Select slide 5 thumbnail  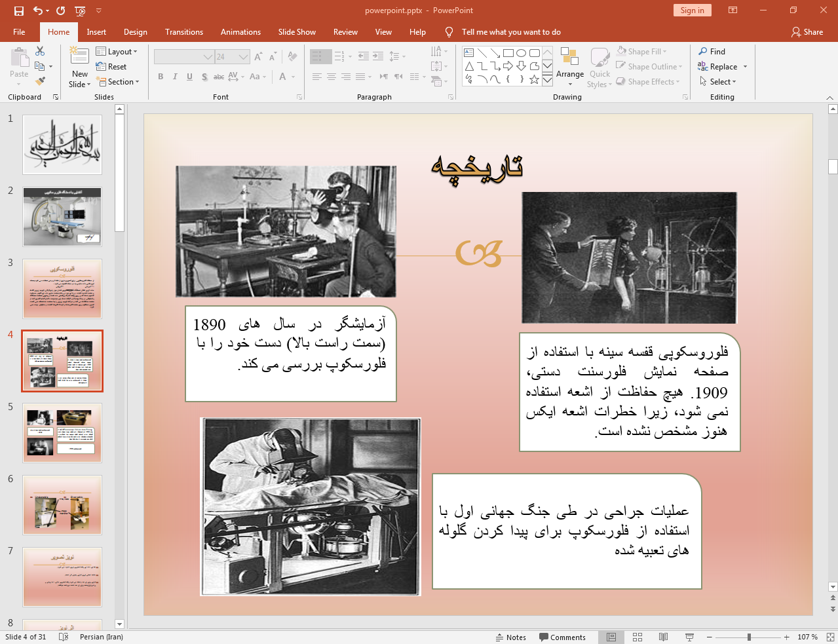pyautogui.click(x=62, y=433)
